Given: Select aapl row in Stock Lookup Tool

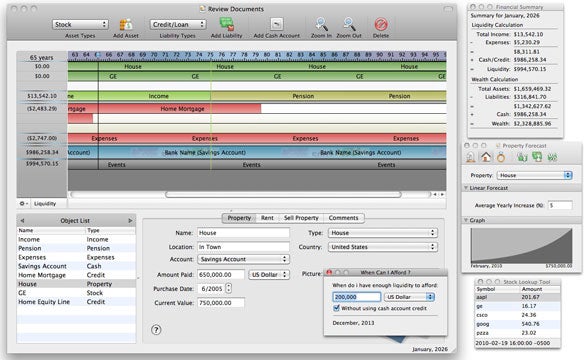Looking at the screenshot, I should coord(518,297).
